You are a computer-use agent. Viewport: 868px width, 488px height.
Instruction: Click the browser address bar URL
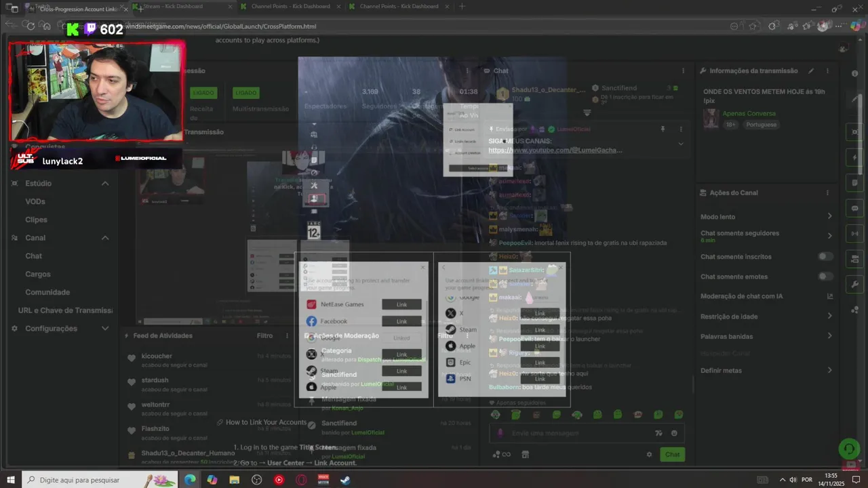click(x=220, y=26)
